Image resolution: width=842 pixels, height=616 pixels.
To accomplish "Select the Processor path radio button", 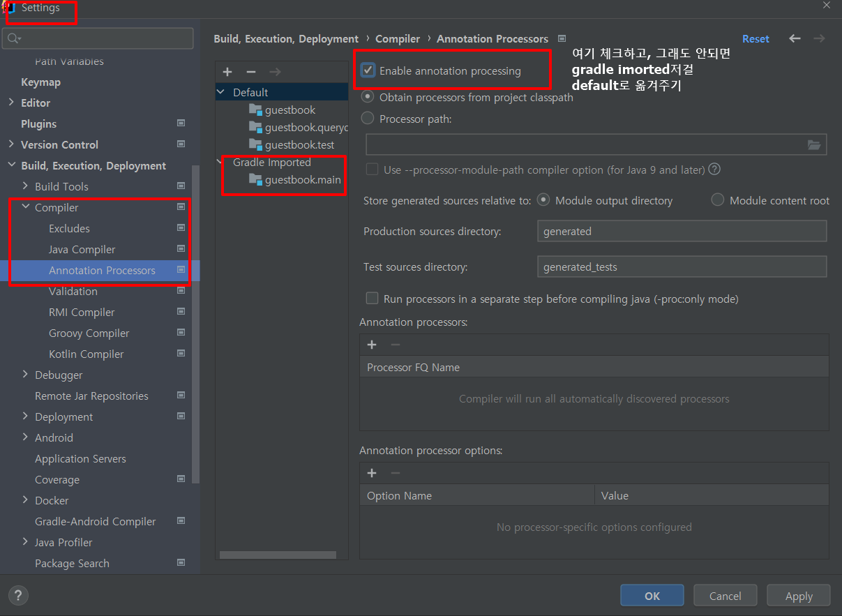I will tap(368, 117).
